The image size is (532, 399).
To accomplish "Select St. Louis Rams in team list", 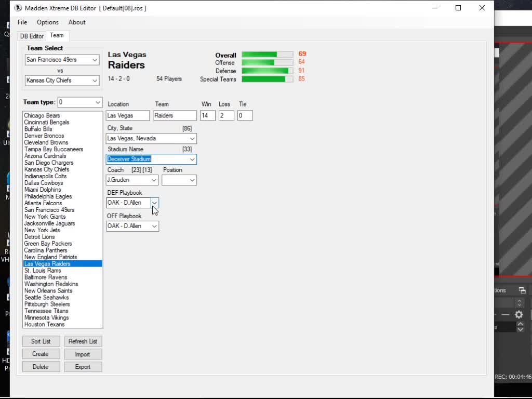I will (62, 271).
